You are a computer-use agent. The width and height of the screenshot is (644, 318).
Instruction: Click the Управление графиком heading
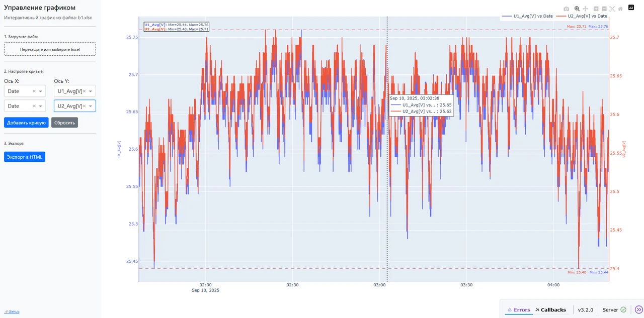tap(40, 8)
